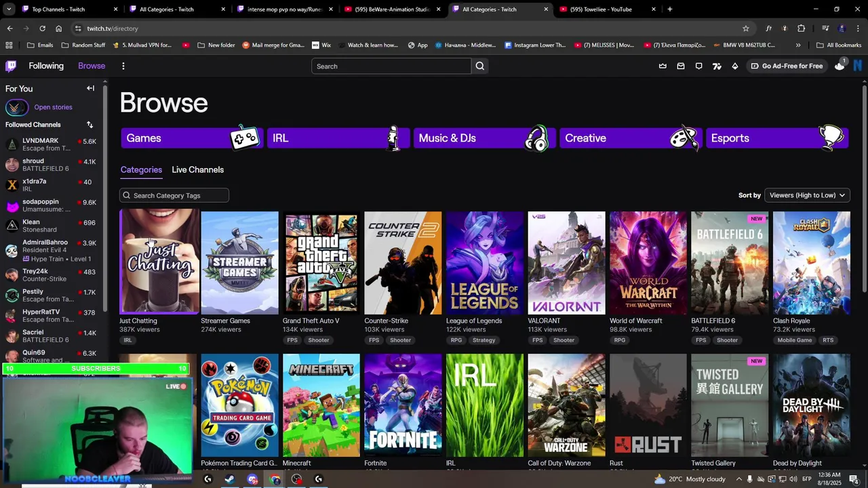Click Open stories link
The height and width of the screenshot is (488, 868).
pos(53,107)
